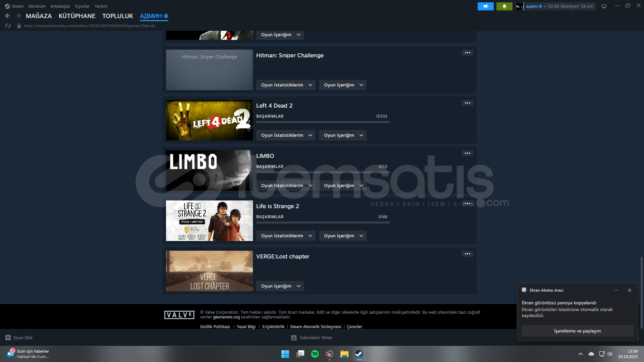
Task: Enter Big Picture mode monitor icon
Action: tap(604, 6)
